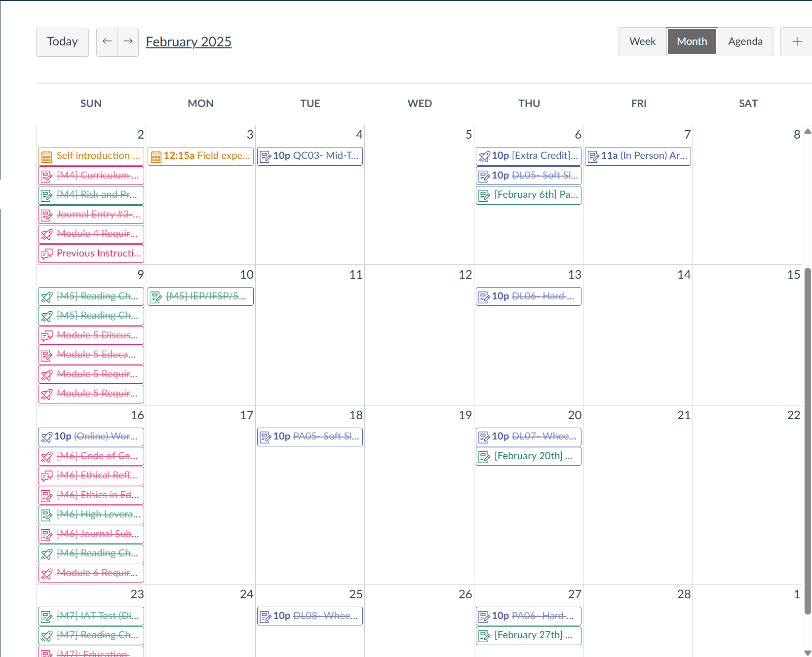812x657 pixels.
Task: Open the [M6] Journal Sub event
Action: pyautogui.click(x=91, y=534)
